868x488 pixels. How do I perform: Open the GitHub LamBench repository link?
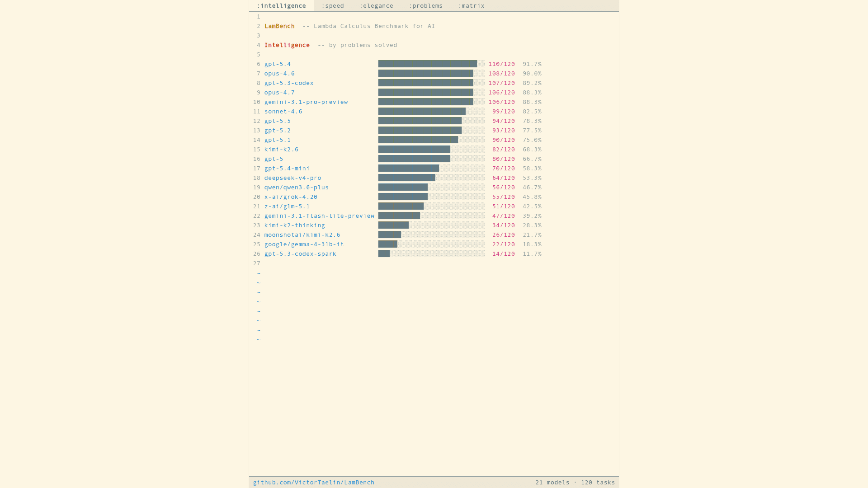(x=313, y=482)
